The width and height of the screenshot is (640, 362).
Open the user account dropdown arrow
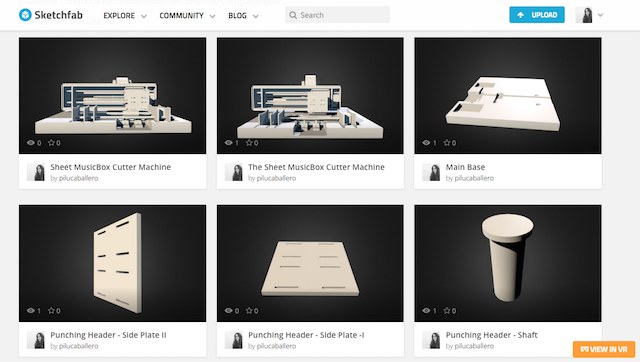pos(600,15)
